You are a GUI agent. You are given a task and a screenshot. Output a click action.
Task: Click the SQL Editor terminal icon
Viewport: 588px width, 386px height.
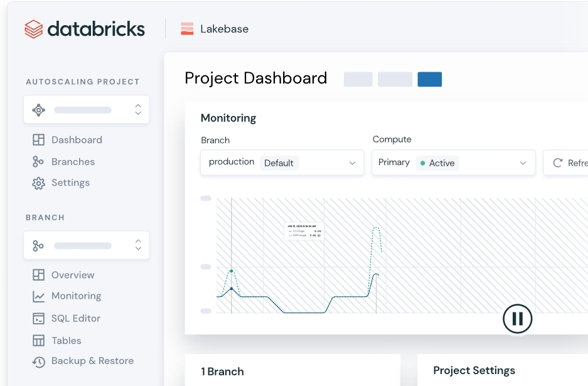point(38,318)
